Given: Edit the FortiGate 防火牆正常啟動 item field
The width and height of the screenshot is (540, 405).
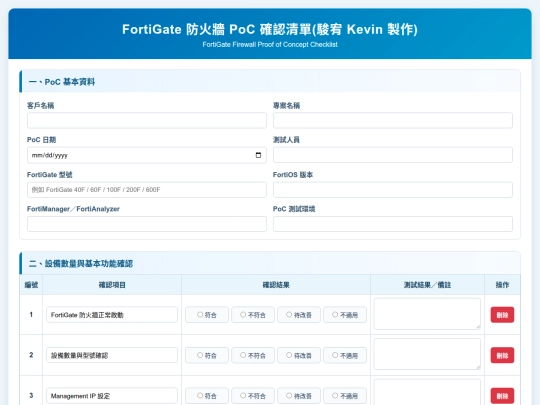Looking at the screenshot, I should coord(112,315).
